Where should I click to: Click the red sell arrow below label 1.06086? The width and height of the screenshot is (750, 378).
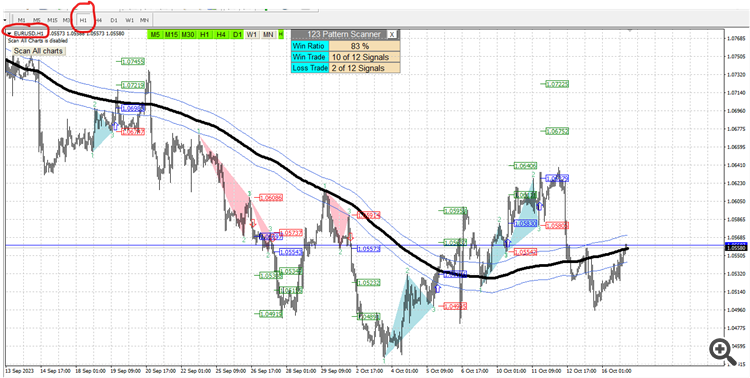[254, 224]
